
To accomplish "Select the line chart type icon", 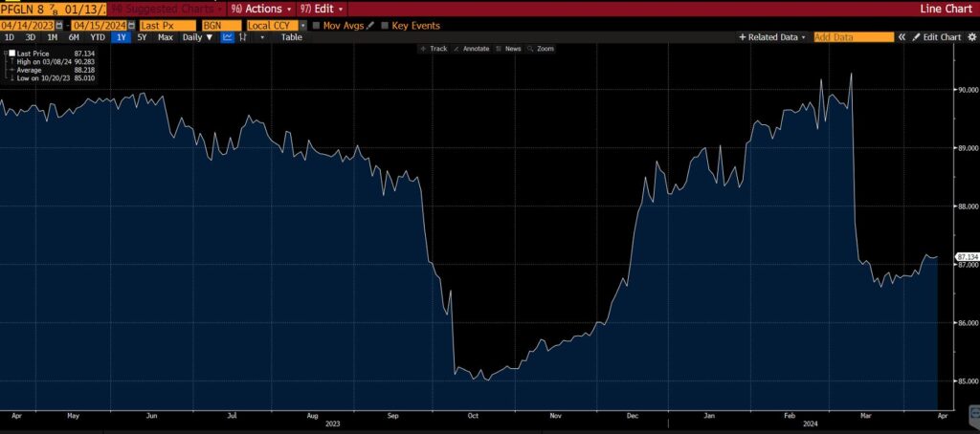I will (227, 37).
